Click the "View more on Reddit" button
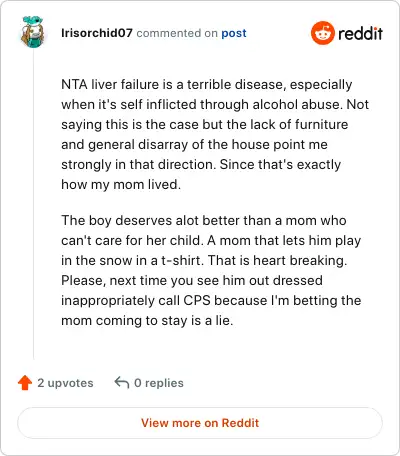This screenshot has width=400, height=456. tap(200, 423)
